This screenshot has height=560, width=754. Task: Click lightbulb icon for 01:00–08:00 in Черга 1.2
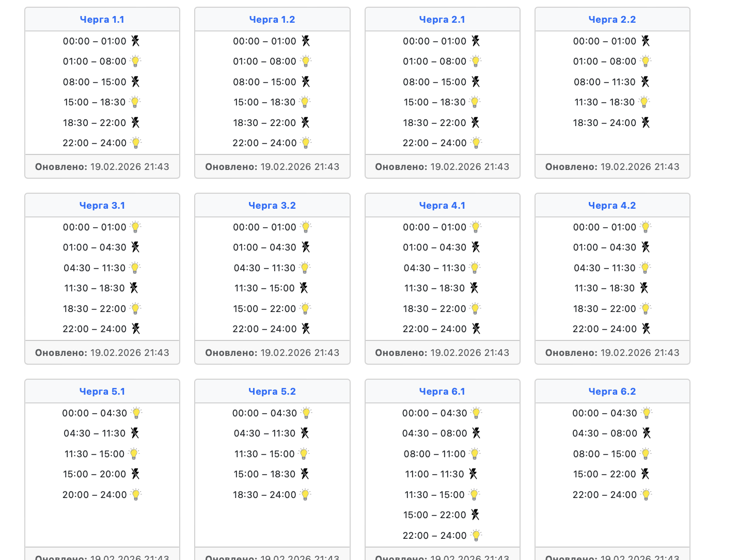306,61
